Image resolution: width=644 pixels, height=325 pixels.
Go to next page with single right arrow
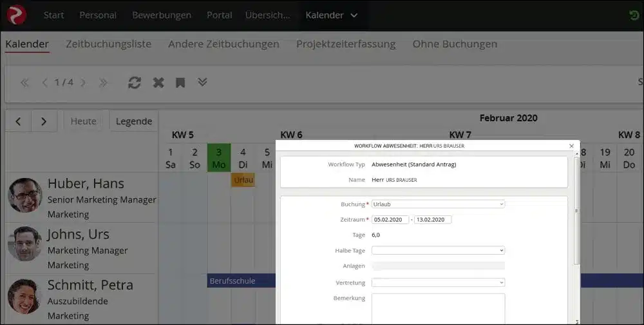(83, 83)
